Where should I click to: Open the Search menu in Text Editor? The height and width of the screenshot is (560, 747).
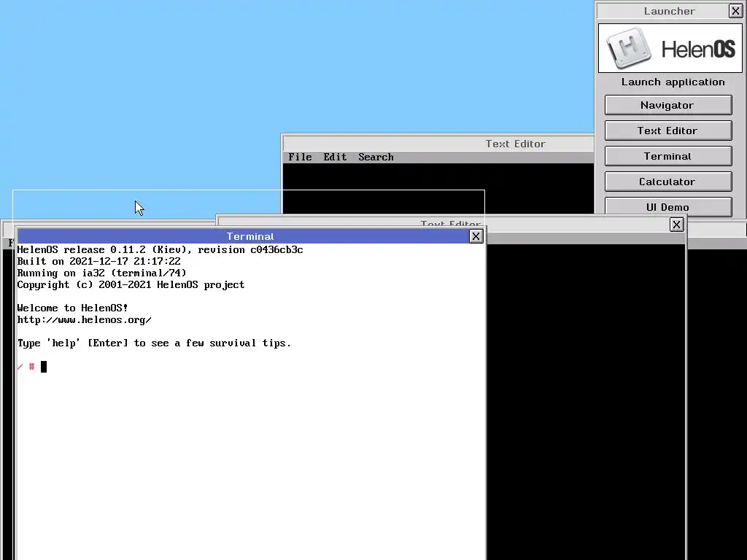[376, 157]
